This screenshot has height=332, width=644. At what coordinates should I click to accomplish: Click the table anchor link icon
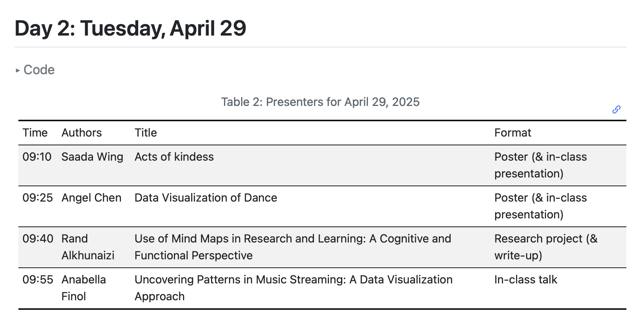pos(616,110)
